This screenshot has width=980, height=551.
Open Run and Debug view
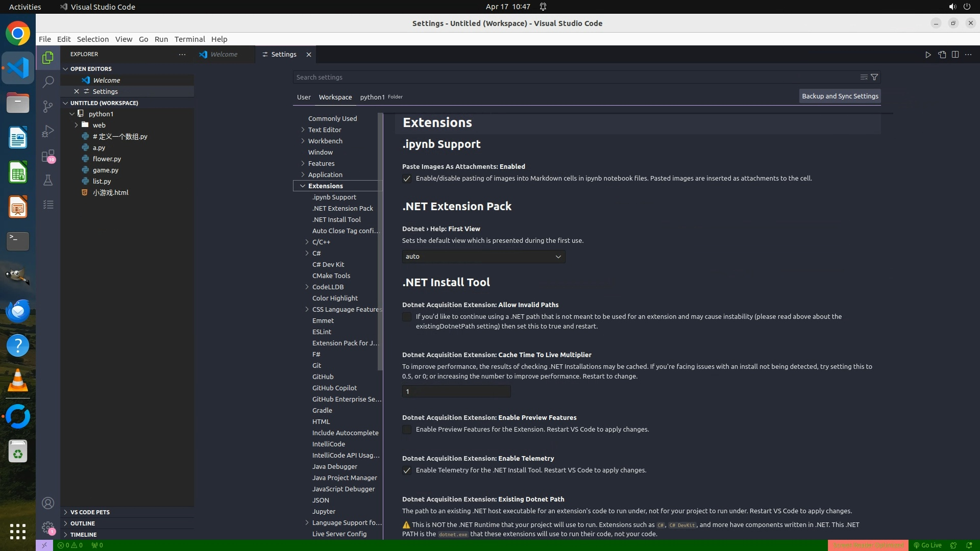coord(48,131)
